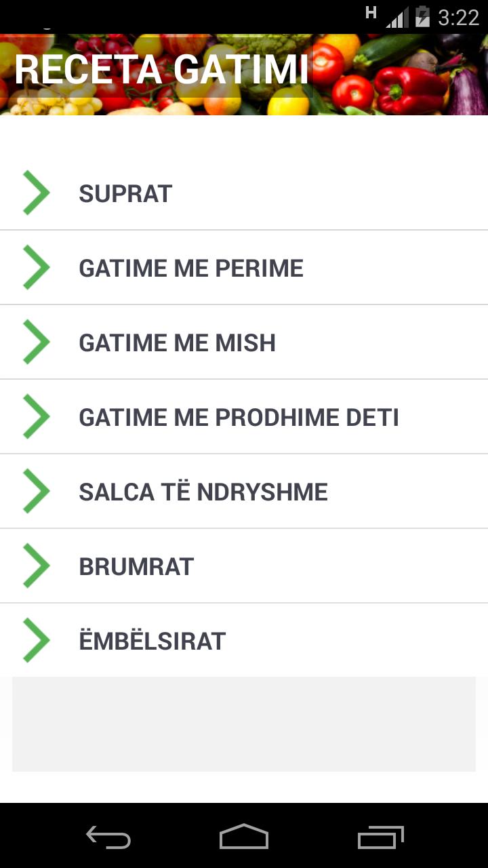Choose the ËMBËLSIRAT desserts category

pos(152,642)
